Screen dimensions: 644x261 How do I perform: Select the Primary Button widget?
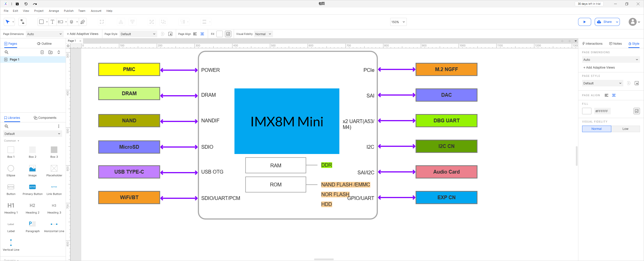(32, 189)
